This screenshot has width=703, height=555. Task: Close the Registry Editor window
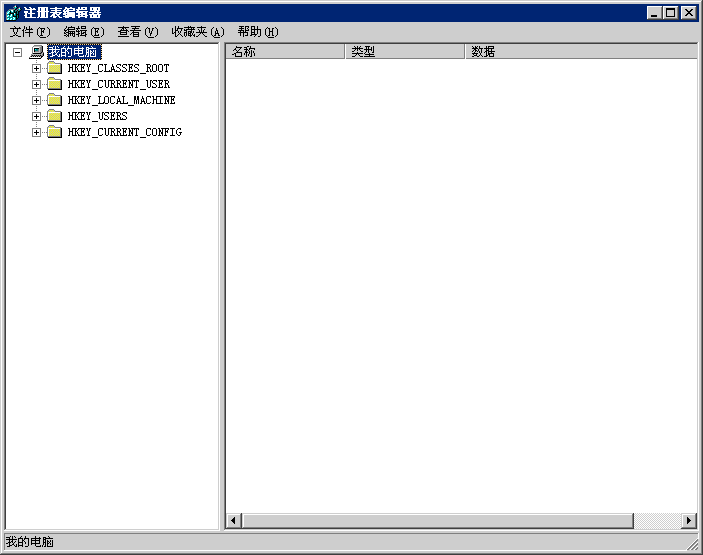pyautogui.click(x=688, y=13)
